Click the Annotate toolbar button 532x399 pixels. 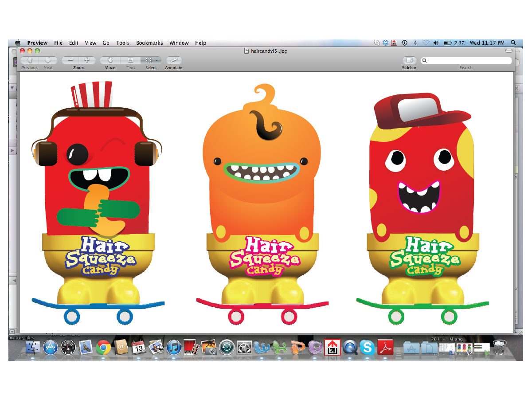coord(173,60)
